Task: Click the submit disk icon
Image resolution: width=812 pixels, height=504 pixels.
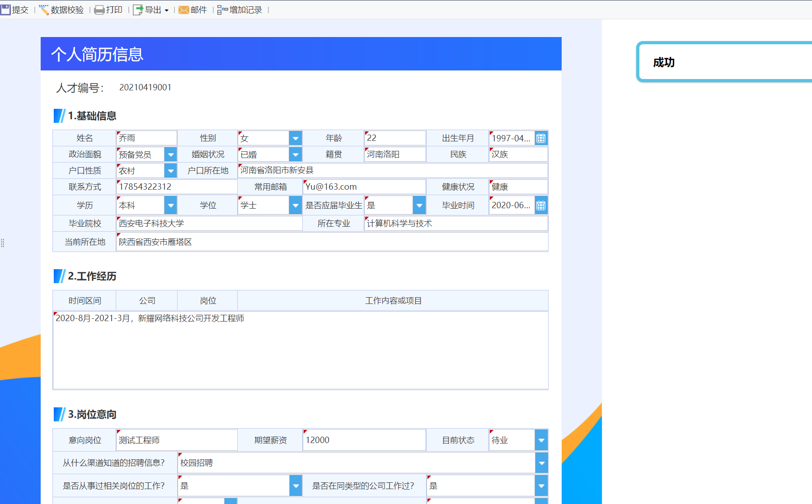Action: pyautogui.click(x=5, y=9)
